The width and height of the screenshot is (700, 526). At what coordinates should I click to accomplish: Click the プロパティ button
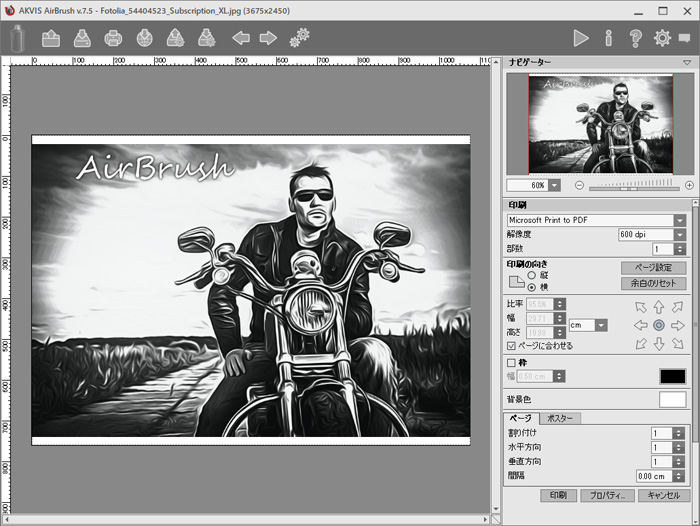click(x=607, y=495)
